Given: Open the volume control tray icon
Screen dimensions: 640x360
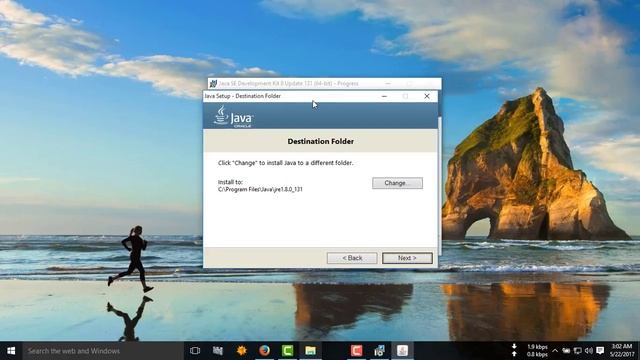Looking at the screenshot, I should pyautogui.click(x=589, y=351).
